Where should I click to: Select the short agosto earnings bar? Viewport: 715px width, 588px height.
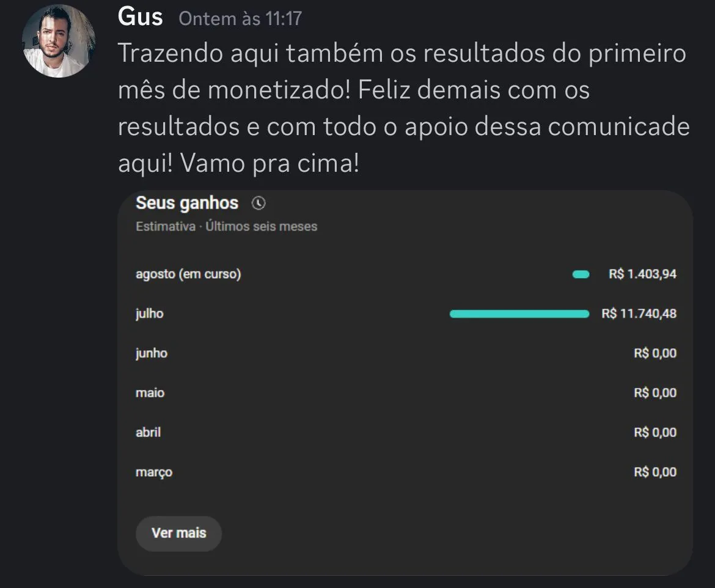581,274
